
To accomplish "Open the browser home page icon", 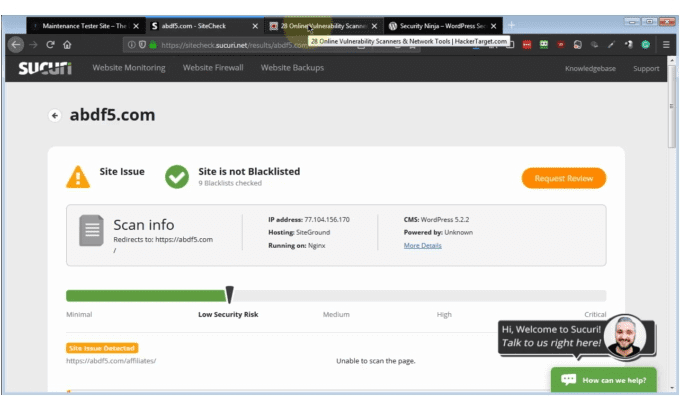I will 67,45.
